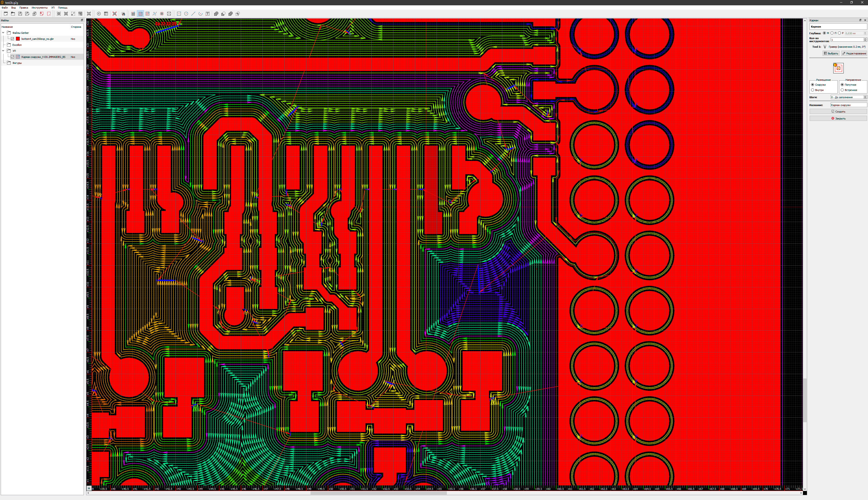Click the circle shape tool icon
Image resolution: width=868 pixels, height=500 pixels.
186,14
